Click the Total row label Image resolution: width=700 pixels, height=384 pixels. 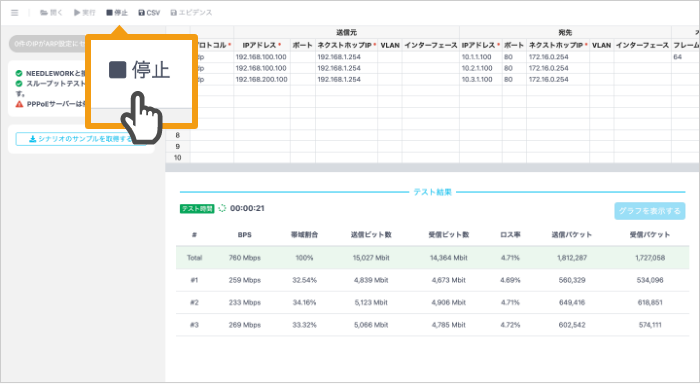pyautogui.click(x=194, y=258)
